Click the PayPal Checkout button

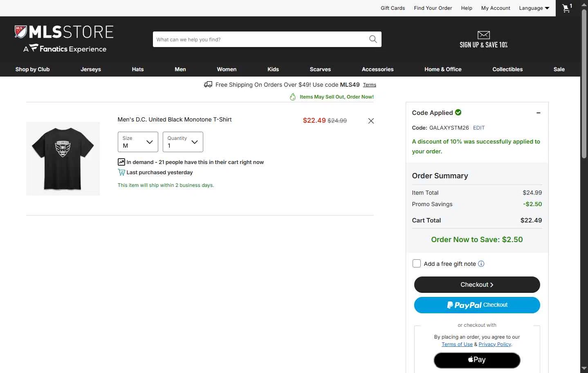[x=477, y=305]
